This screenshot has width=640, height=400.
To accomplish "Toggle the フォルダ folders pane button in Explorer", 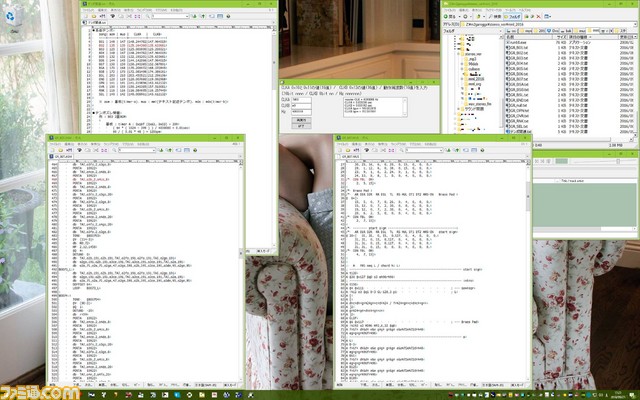I will coord(512,16).
